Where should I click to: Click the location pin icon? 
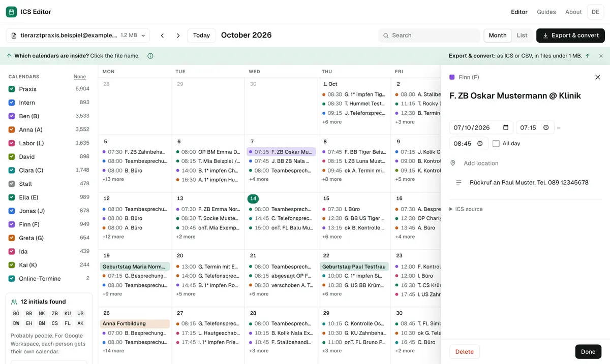(x=453, y=163)
